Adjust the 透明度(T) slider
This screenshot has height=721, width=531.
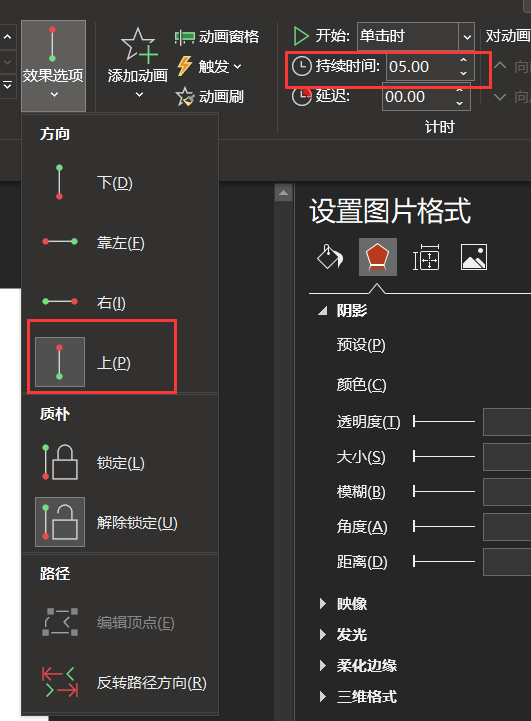pyautogui.click(x=444, y=421)
